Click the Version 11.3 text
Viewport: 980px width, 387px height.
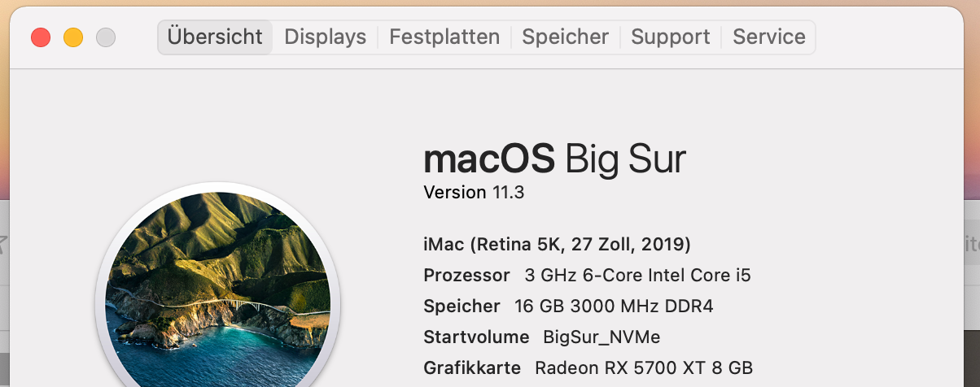coord(474,193)
